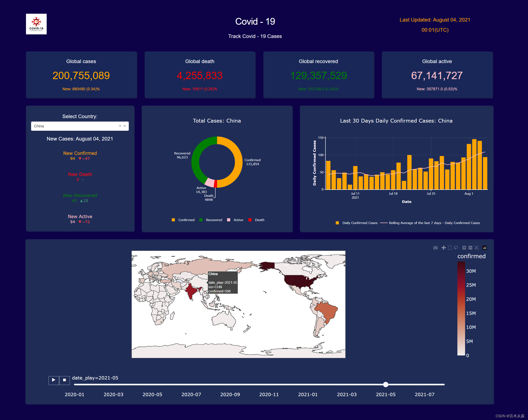This screenshot has width=528, height=420.
Task: Click 'Track Covid - 19 Cases' subtitle
Action: [x=255, y=36]
